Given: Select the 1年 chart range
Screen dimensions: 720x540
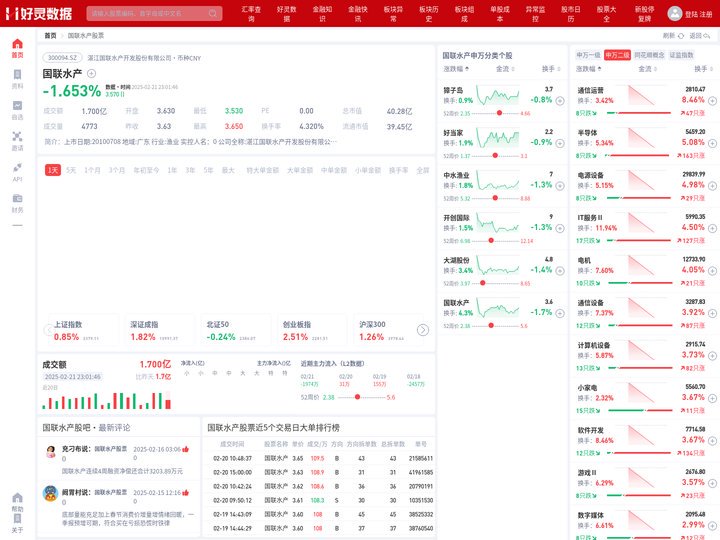Looking at the screenshot, I should point(172,170).
